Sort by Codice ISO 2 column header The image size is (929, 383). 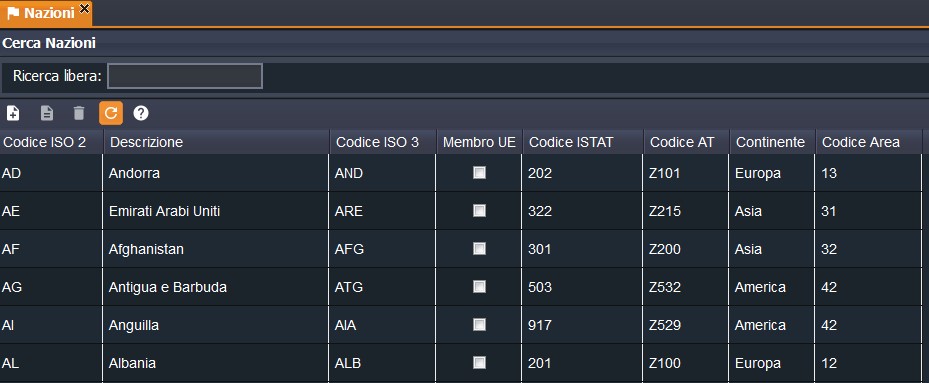pos(52,142)
